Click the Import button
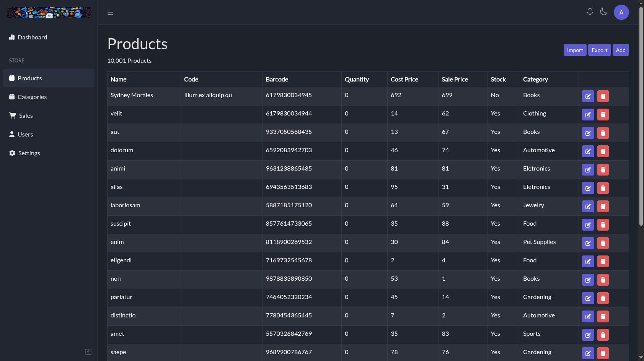The image size is (644, 361). (x=575, y=50)
